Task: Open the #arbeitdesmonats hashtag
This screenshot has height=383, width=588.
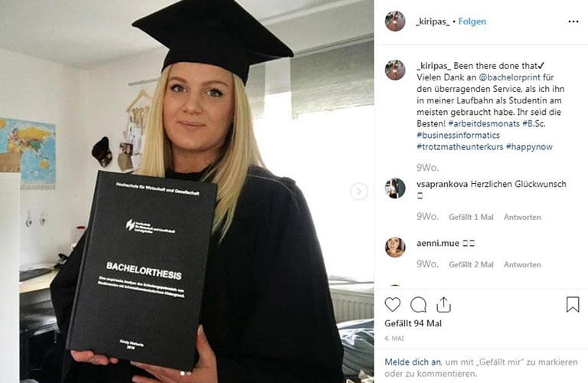Action: click(484, 123)
